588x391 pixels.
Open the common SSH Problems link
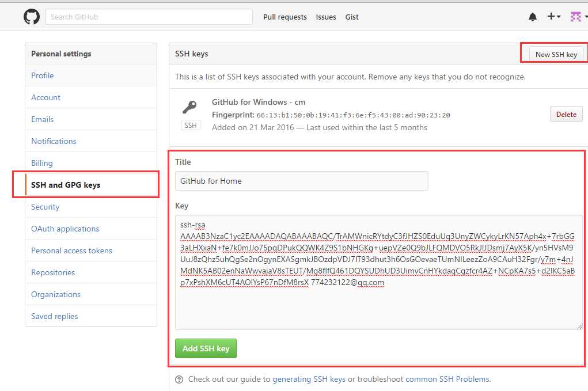[447, 379]
